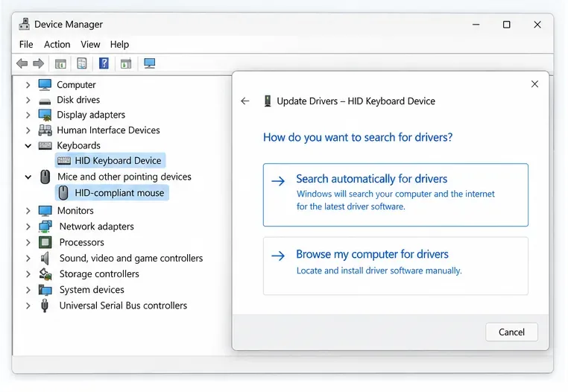Expand the System devices node
This screenshot has height=392, width=568.
point(28,290)
